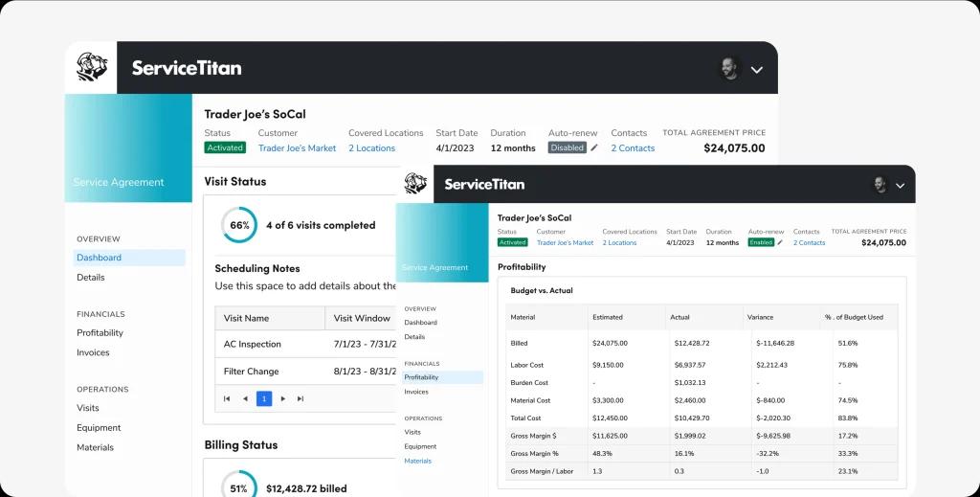Click Budget vs. Actual heading

tap(542, 291)
